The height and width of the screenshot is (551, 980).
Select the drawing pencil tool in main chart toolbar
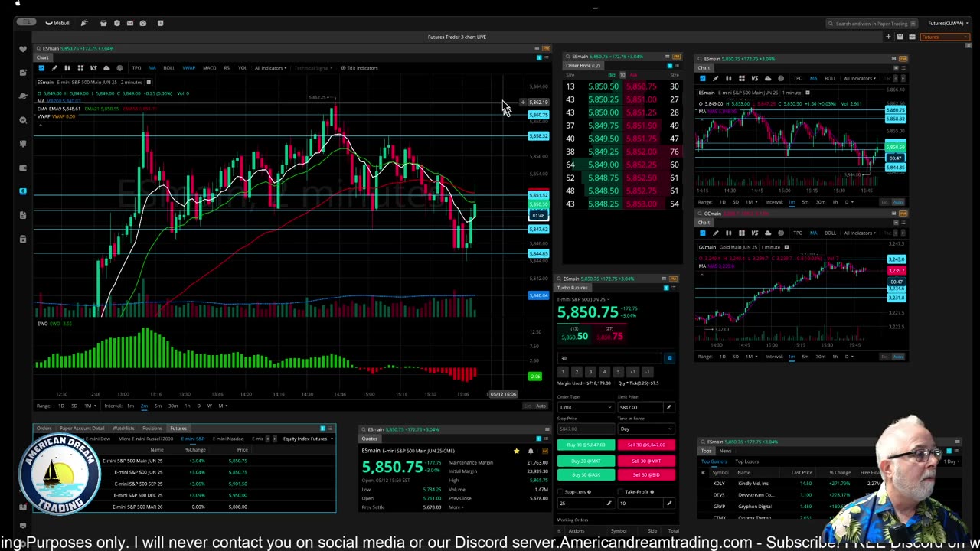coord(54,68)
